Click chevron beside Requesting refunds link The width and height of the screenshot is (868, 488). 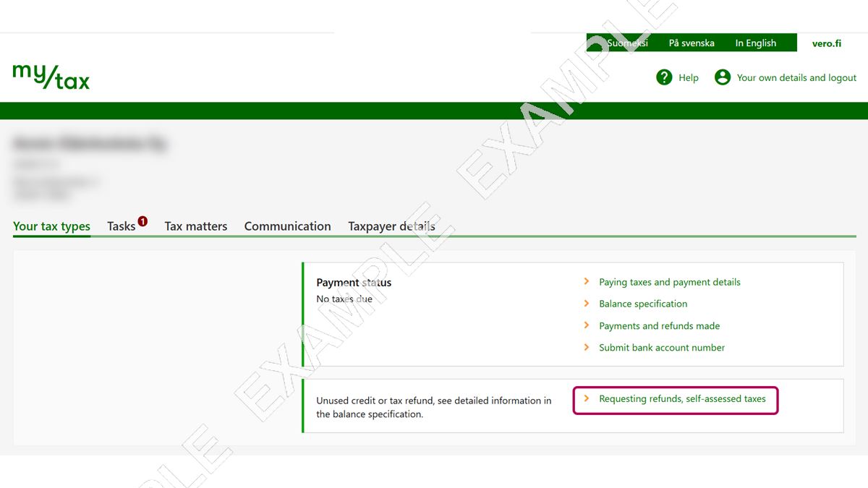(587, 398)
